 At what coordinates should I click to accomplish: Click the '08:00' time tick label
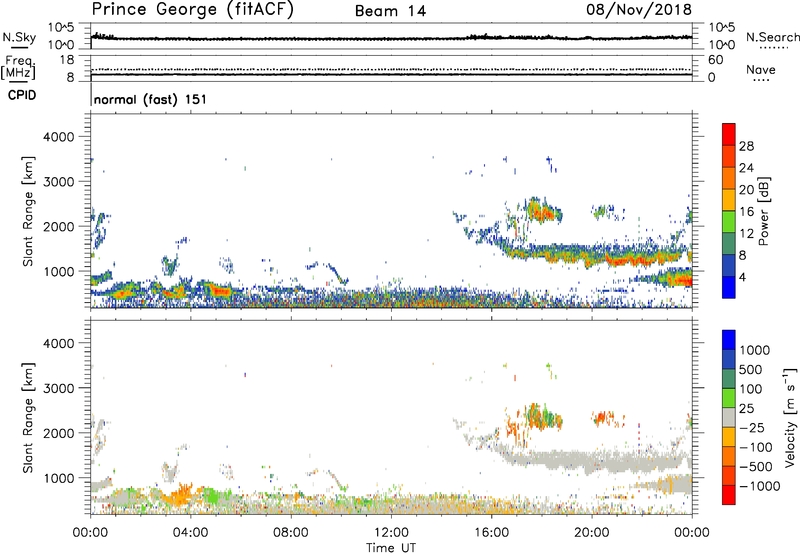(x=291, y=533)
